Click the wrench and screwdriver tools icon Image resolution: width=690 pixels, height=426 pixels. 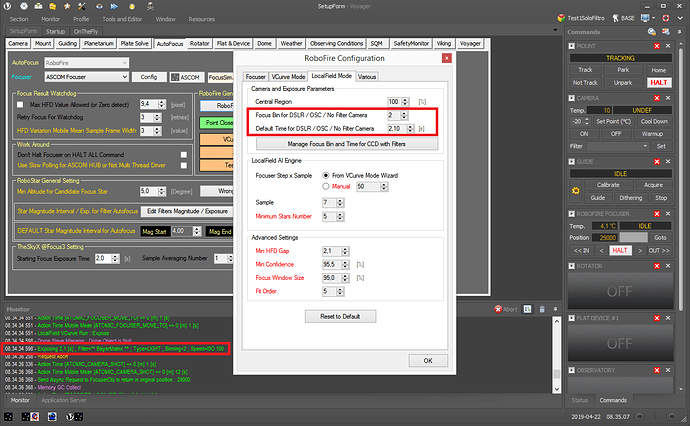click(x=82, y=6)
